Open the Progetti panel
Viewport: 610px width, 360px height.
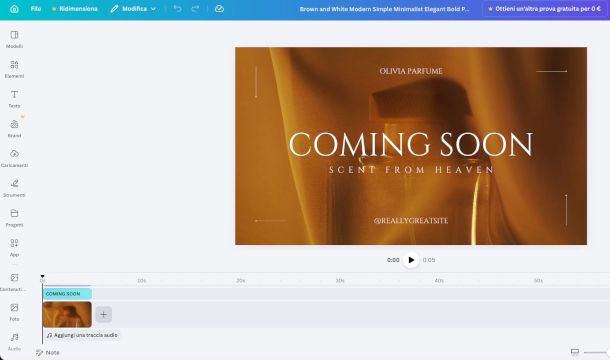(x=14, y=218)
